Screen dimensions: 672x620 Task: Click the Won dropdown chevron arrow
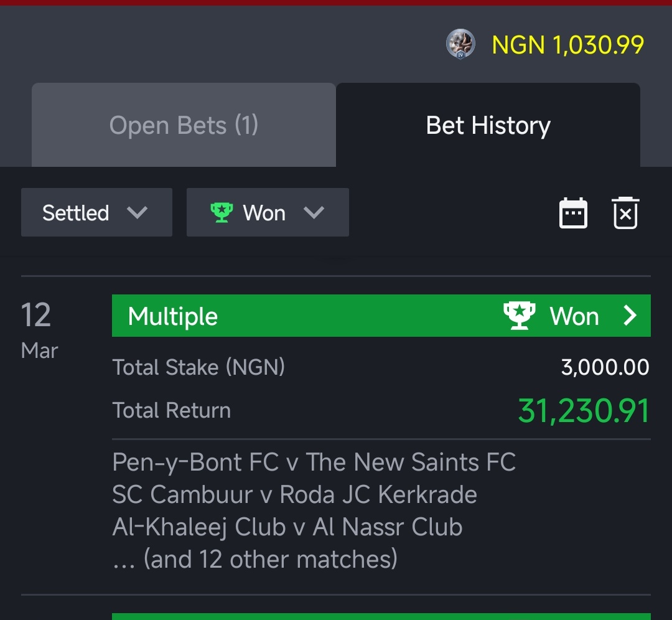[x=314, y=212]
